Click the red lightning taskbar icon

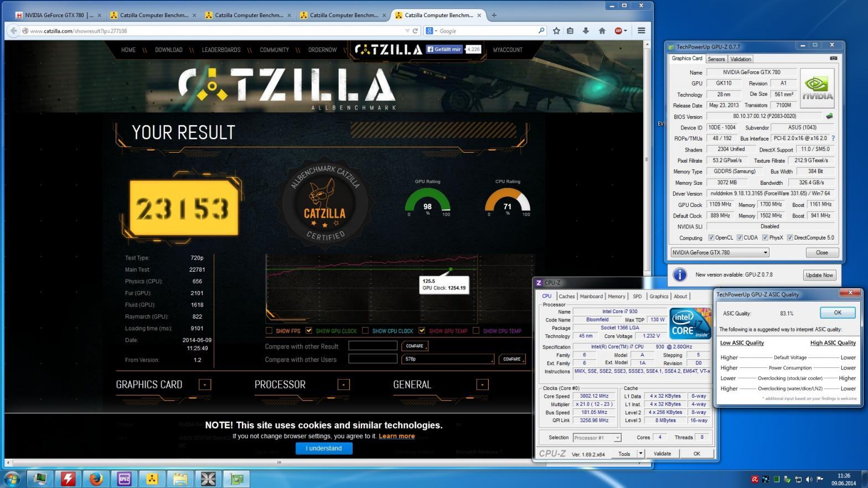point(68,479)
